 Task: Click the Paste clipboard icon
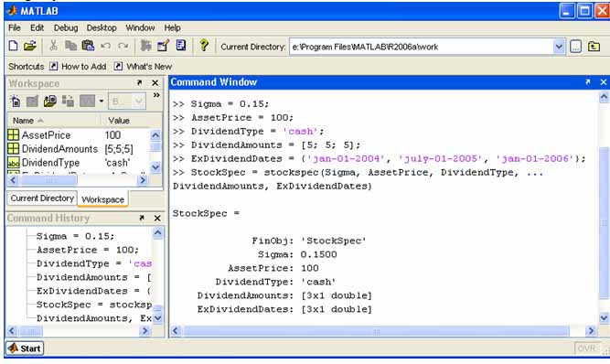click(88, 46)
